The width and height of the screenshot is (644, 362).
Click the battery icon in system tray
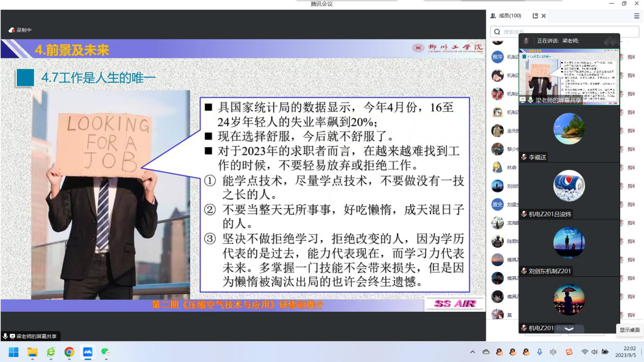pos(605,352)
